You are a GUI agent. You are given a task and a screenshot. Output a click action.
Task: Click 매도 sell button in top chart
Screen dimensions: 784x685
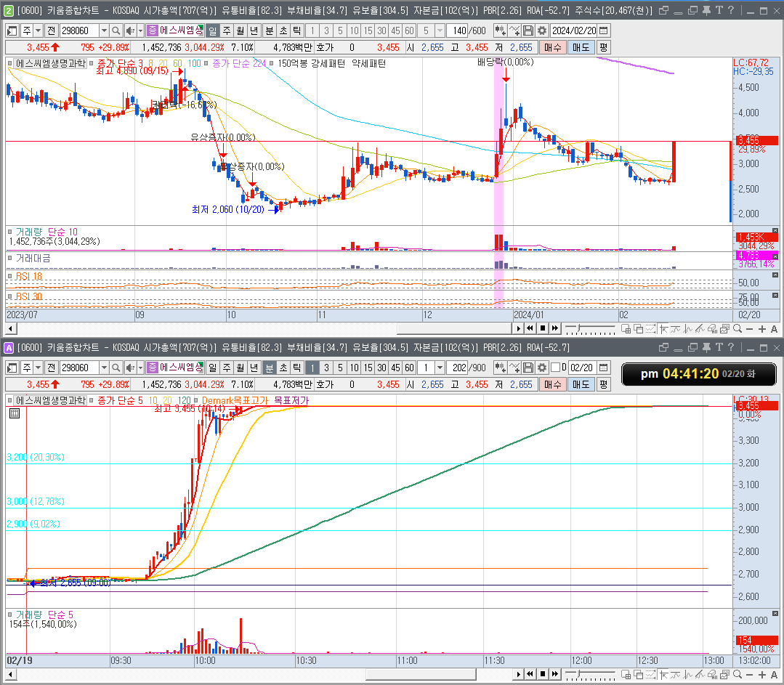[x=581, y=47]
